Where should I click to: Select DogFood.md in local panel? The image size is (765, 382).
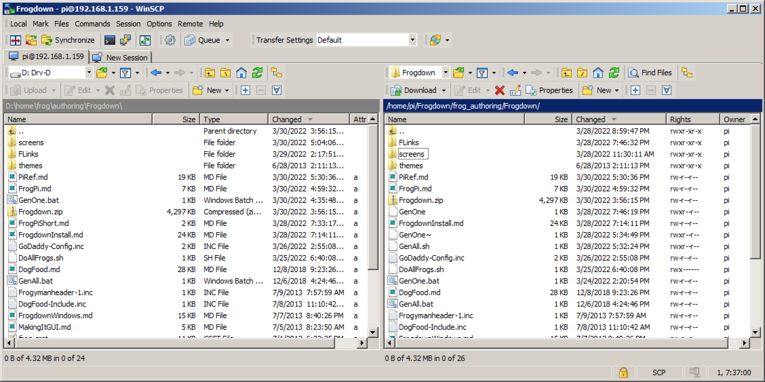(39, 269)
